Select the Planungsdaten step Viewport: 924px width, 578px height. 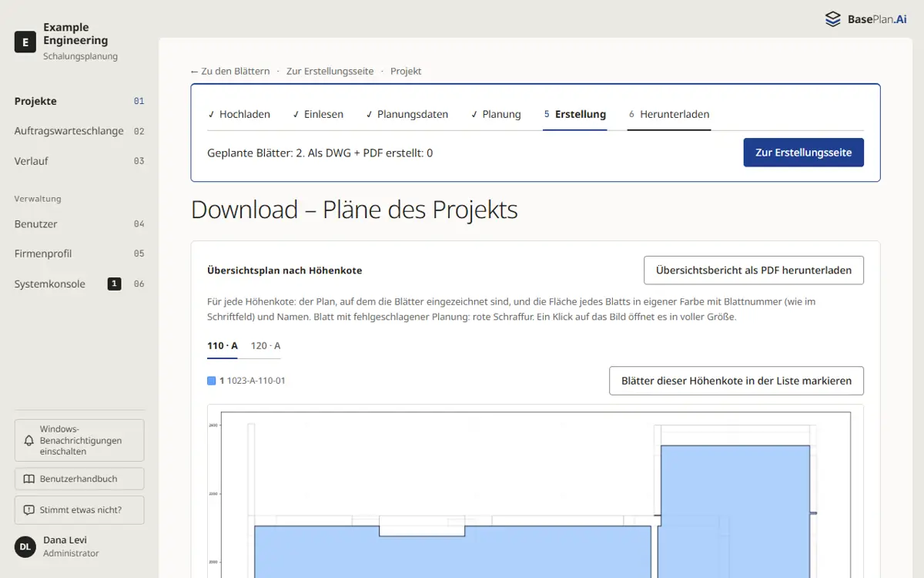point(407,114)
